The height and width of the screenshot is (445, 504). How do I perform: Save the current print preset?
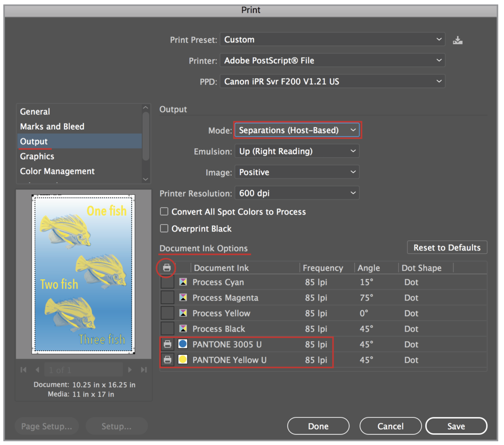[x=458, y=40]
